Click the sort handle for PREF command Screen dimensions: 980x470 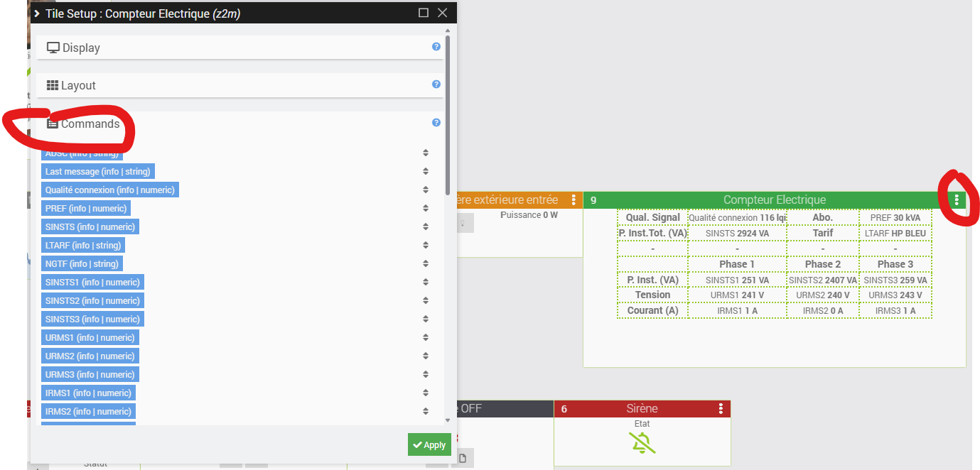coord(426,208)
